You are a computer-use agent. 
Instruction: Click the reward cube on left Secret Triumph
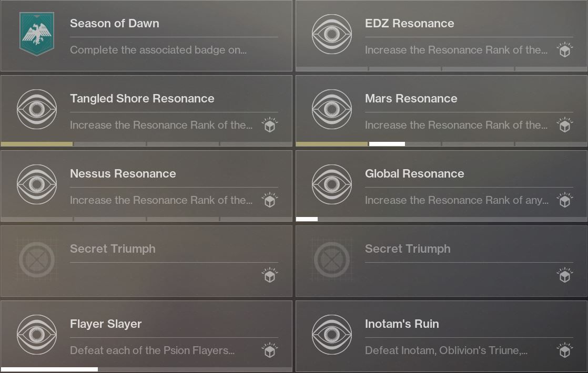[x=270, y=275]
